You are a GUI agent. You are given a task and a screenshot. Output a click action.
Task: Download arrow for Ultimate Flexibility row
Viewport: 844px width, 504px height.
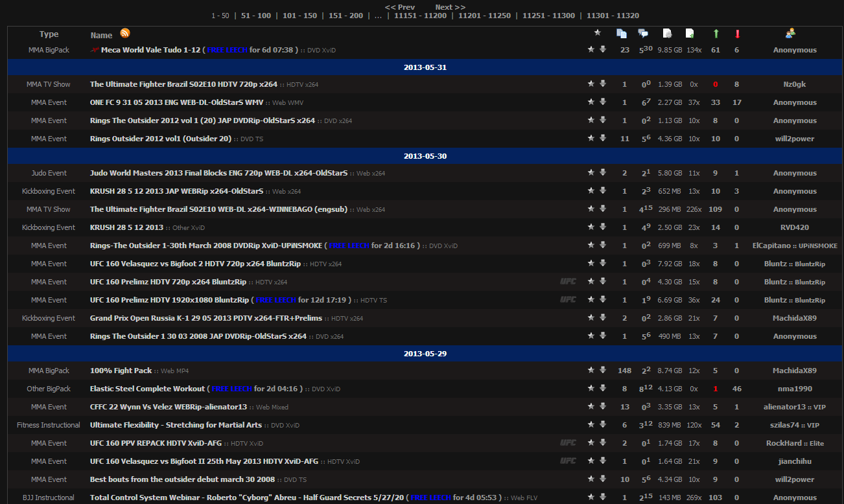coord(603,424)
